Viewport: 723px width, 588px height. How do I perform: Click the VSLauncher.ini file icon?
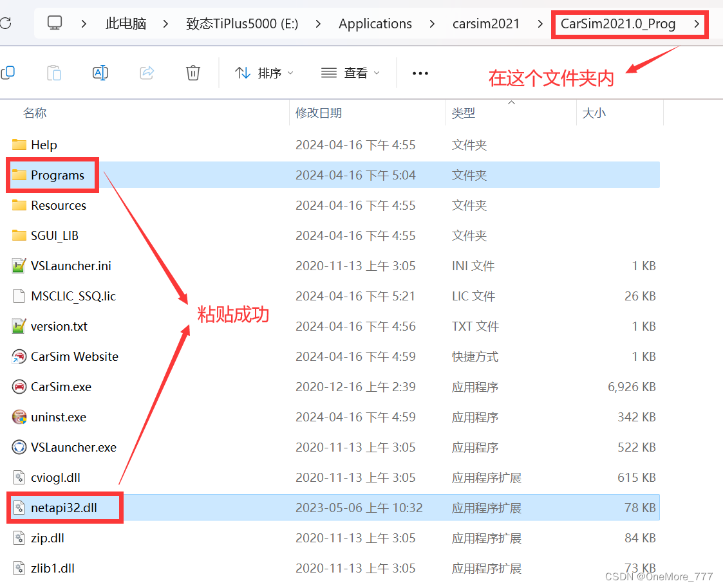19,266
